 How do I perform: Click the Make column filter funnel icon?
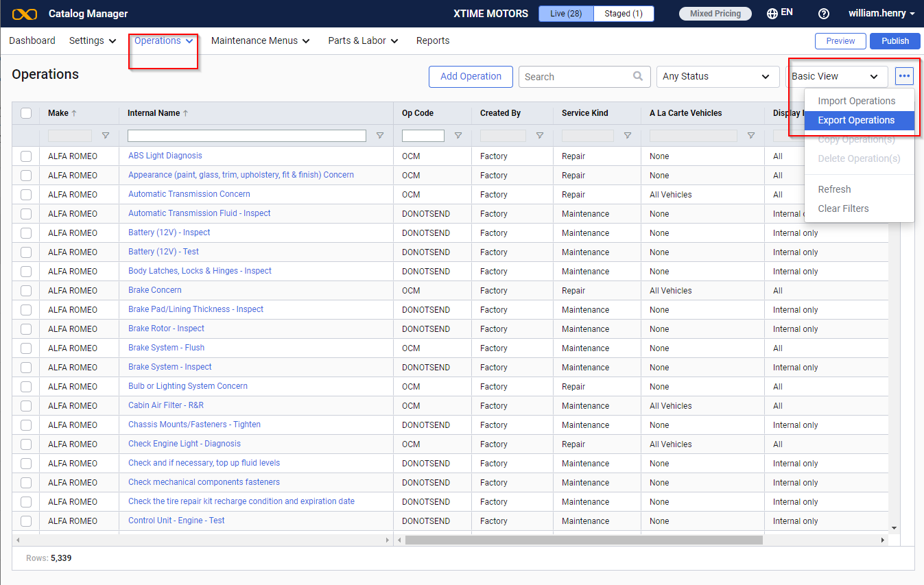click(106, 136)
